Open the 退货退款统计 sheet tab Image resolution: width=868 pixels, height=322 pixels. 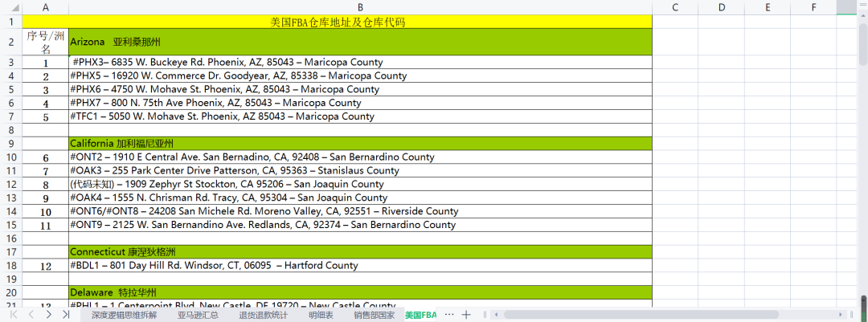point(263,315)
